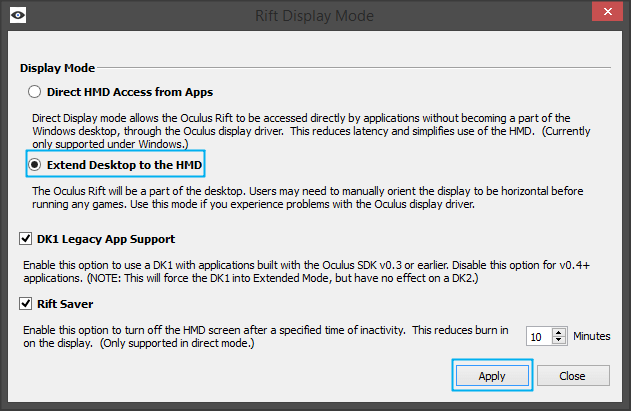
Task: Click the Rift Display Mode title text
Action: click(x=314, y=16)
